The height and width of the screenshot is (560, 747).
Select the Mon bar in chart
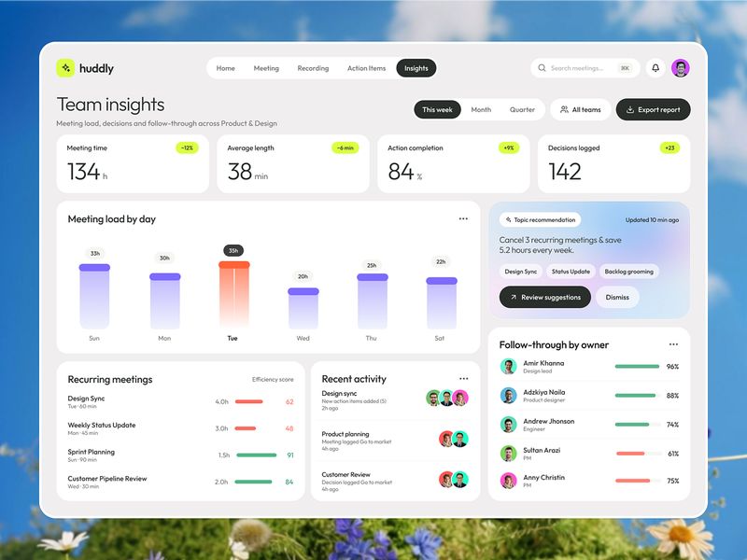165,301
